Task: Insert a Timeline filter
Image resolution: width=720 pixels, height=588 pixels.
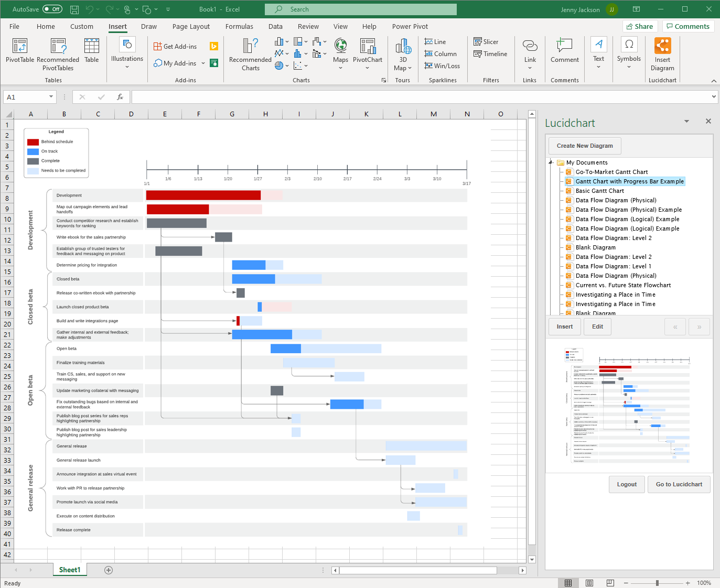Action: point(490,53)
